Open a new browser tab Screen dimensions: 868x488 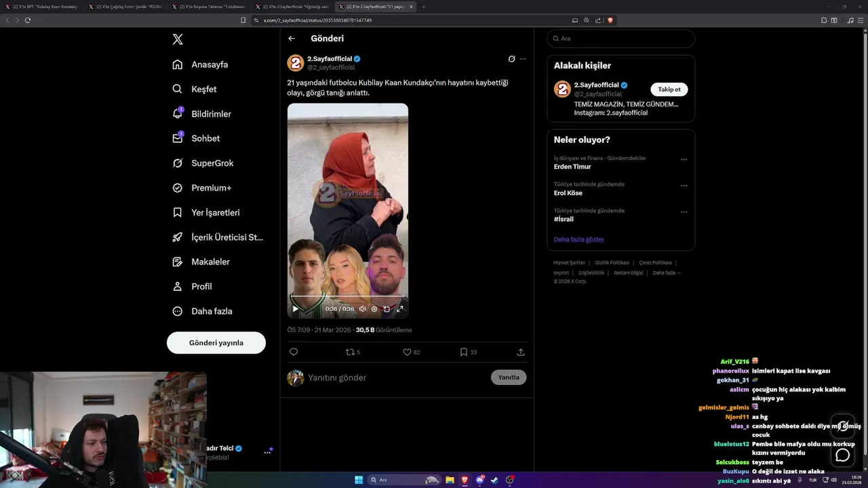click(x=424, y=7)
